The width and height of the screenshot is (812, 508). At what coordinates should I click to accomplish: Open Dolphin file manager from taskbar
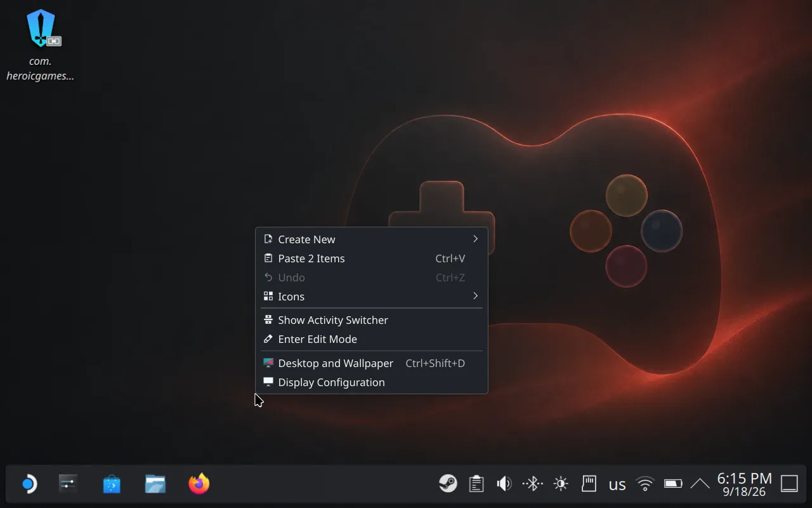coord(155,485)
